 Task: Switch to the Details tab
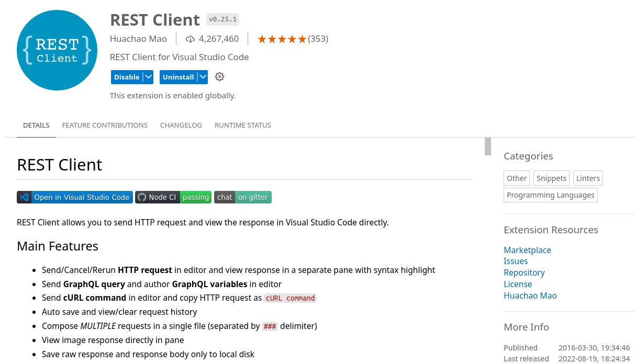click(36, 126)
